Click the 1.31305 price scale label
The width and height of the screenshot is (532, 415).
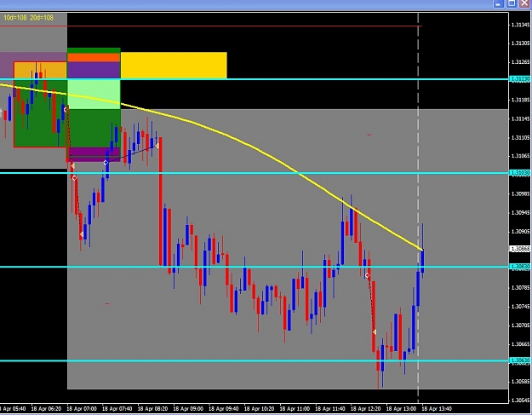520,43
